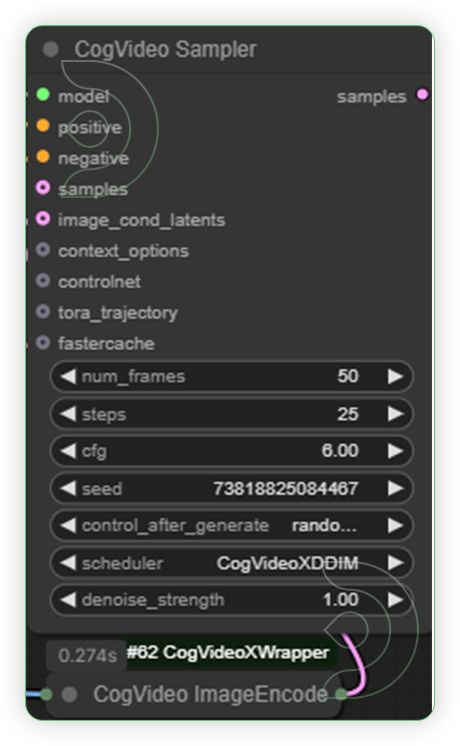This screenshot has width=460, height=746.
Task: Click the cfg value 6.00
Action: [x=340, y=451]
